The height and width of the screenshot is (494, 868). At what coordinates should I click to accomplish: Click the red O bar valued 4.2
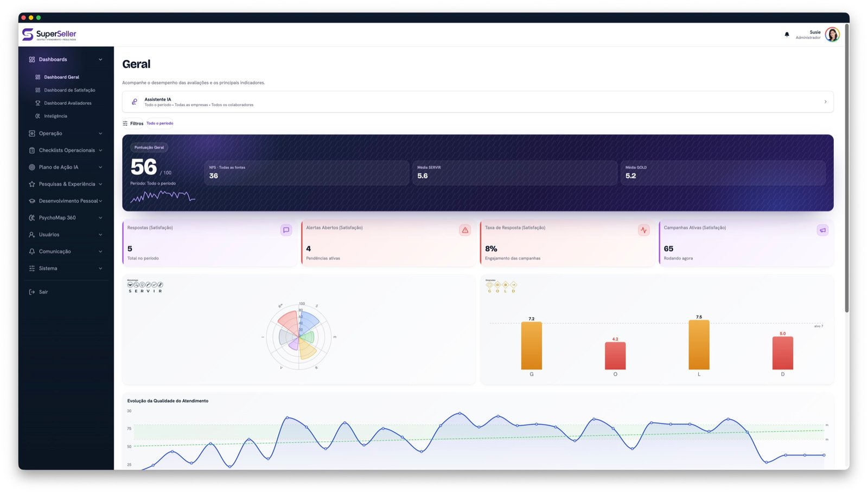[x=615, y=356]
